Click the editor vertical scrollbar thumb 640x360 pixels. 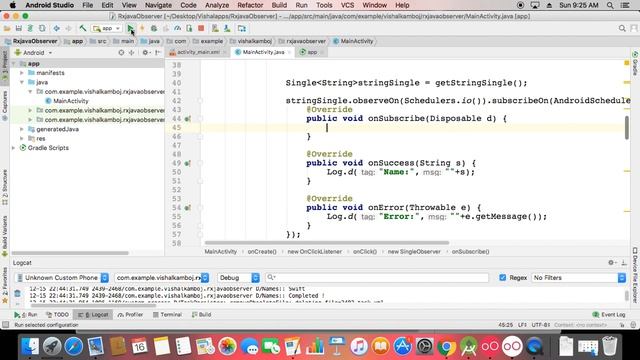627,127
